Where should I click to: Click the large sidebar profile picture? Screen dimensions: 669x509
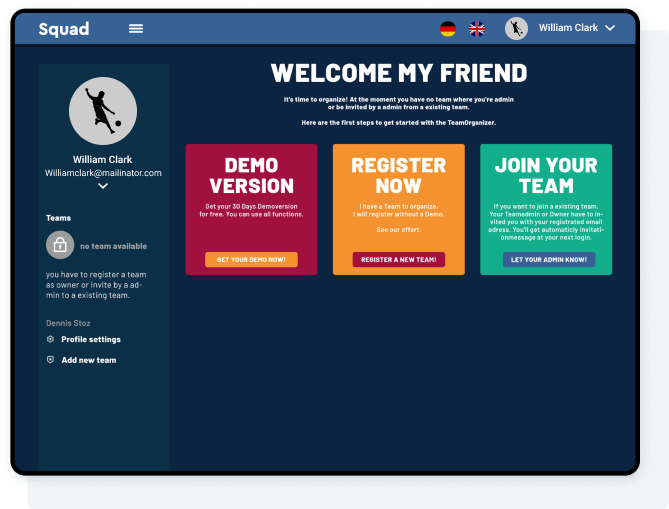pyautogui.click(x=103, y=111)
